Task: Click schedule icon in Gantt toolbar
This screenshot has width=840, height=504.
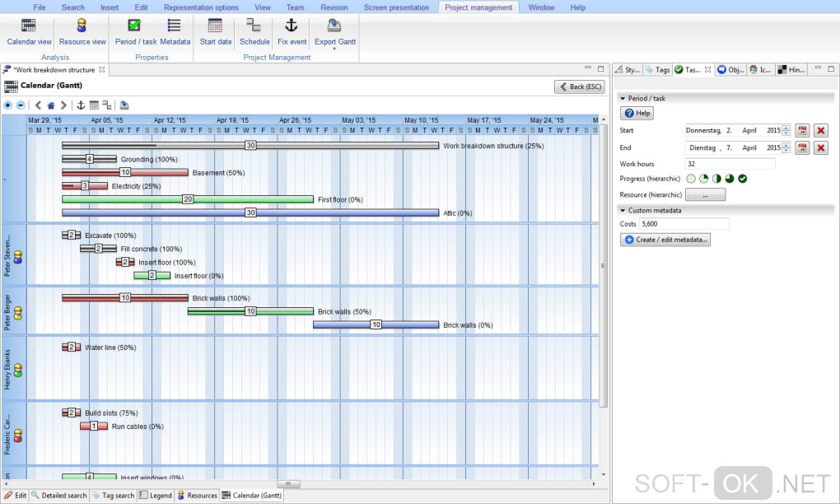Action: point(107,105)
